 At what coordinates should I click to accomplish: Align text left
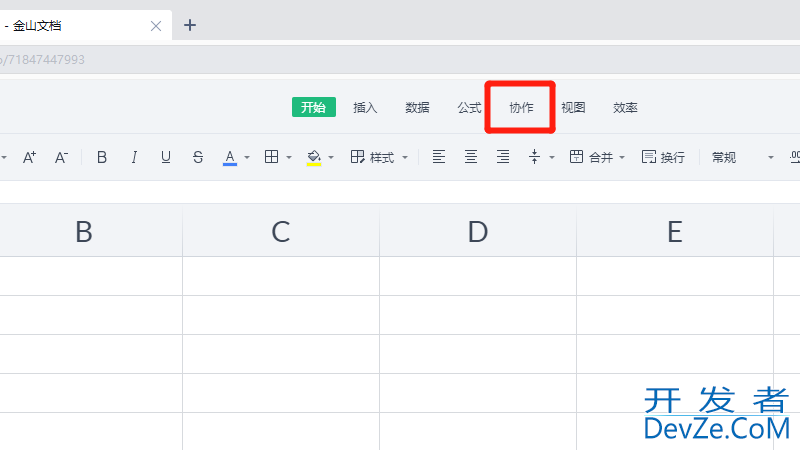(439, 157)
